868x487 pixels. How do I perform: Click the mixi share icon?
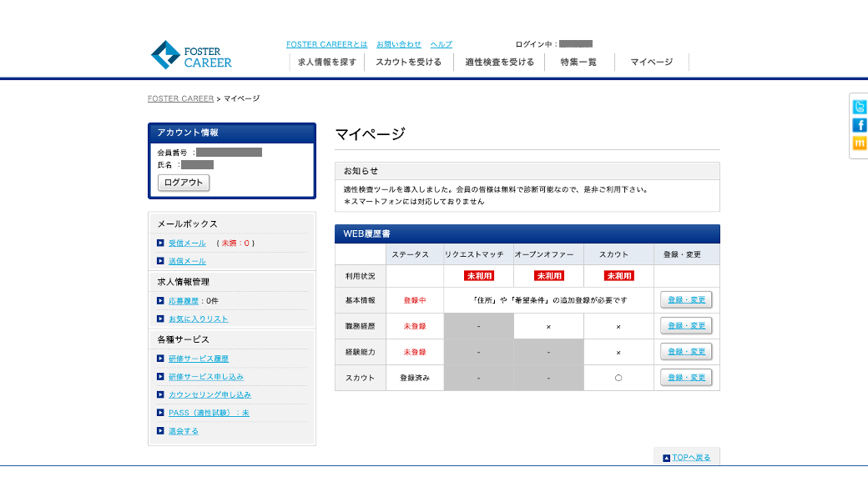(859, 143)
